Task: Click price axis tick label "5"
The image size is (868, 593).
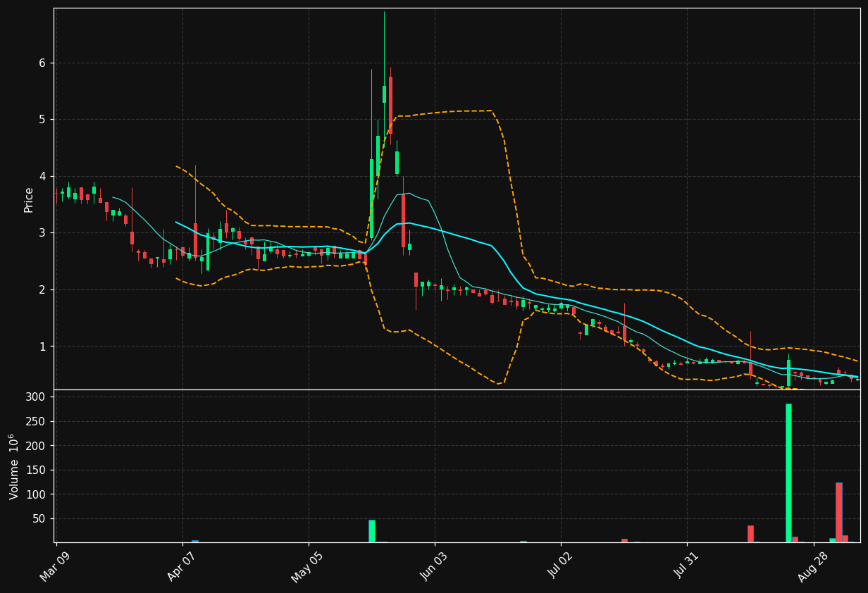Action: click(42, 120)
